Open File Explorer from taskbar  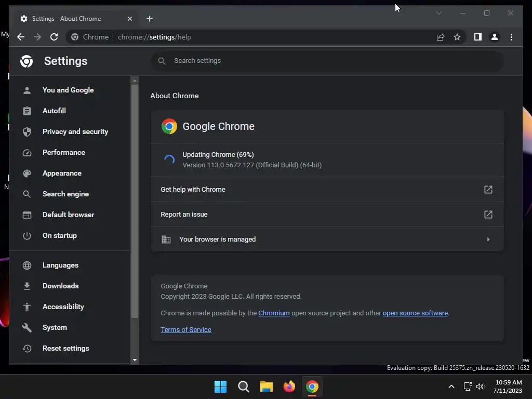[x=267, y=387]
